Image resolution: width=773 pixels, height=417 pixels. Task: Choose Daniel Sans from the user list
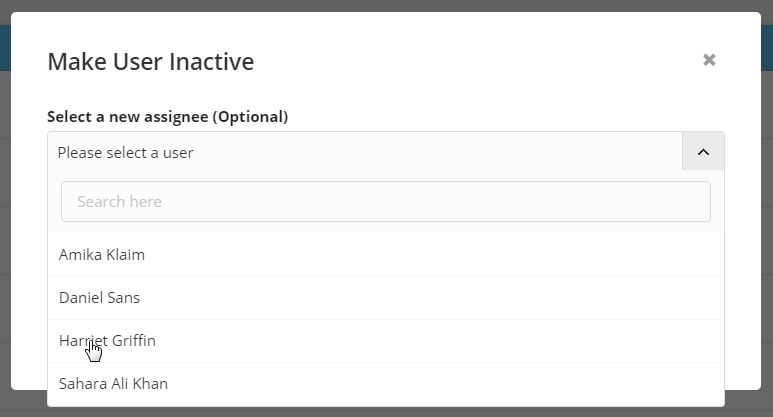[386, 298]
